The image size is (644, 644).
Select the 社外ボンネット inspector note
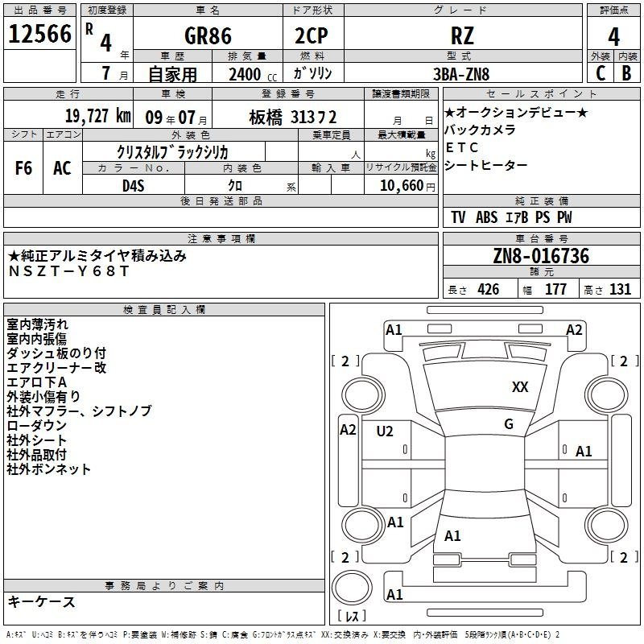[49, 469]
